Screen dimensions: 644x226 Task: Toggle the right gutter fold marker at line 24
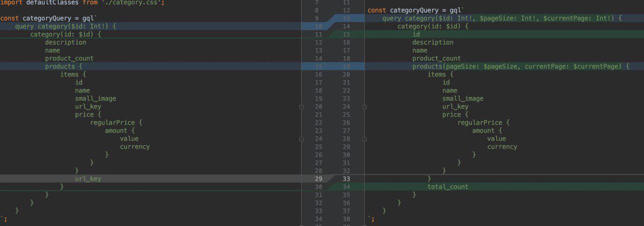364,107
